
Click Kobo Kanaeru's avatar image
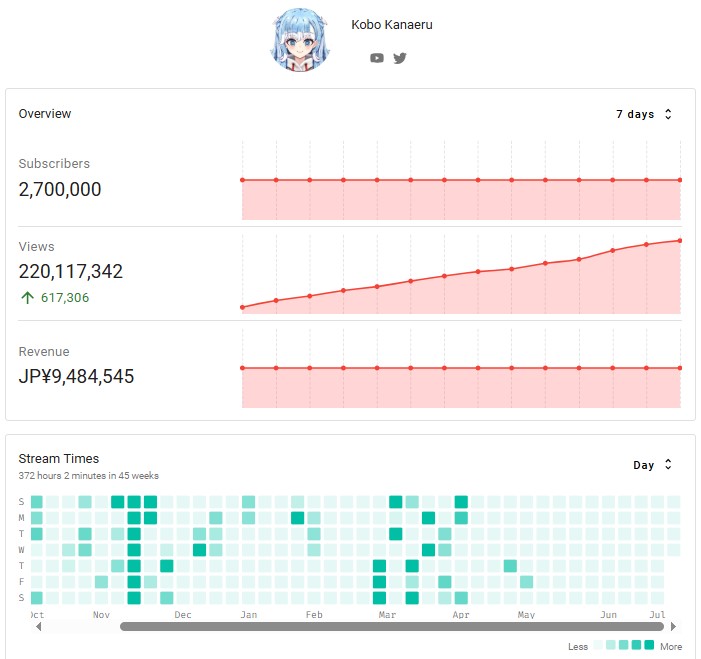(300, 40)
